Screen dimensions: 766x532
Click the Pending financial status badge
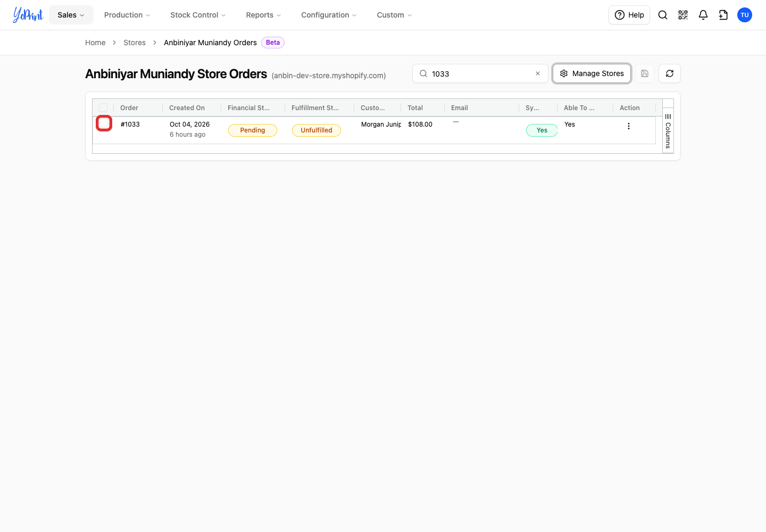pos(253,130)
